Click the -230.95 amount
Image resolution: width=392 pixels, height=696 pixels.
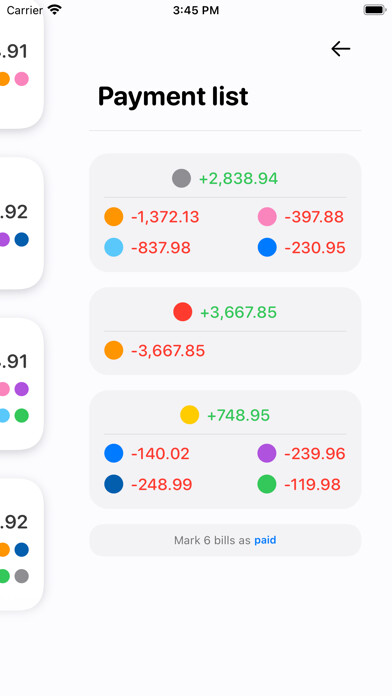(x=315, y=248)
